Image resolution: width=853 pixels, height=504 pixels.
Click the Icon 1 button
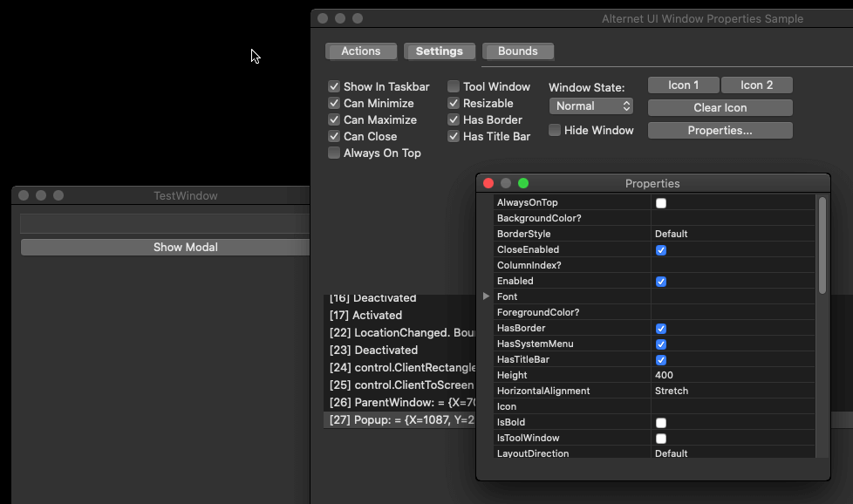tap(683, 85)
